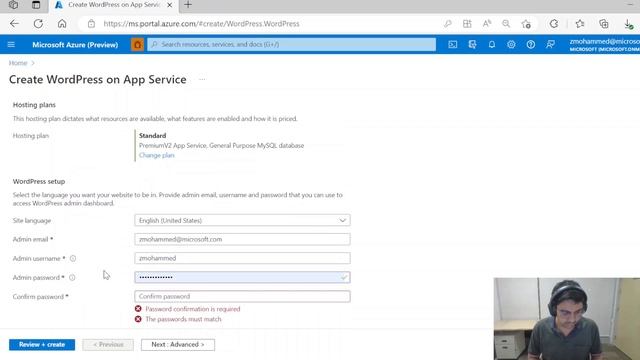Screen dimensions: 640x360
Task: Select the Create WordPress on App Service tab
Action: [x=113, y=5]
